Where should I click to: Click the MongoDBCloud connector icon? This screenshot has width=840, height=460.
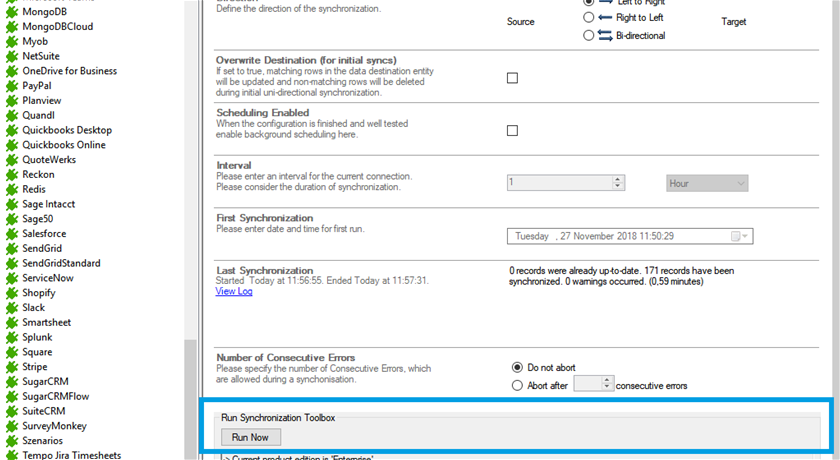click(12, 27)
